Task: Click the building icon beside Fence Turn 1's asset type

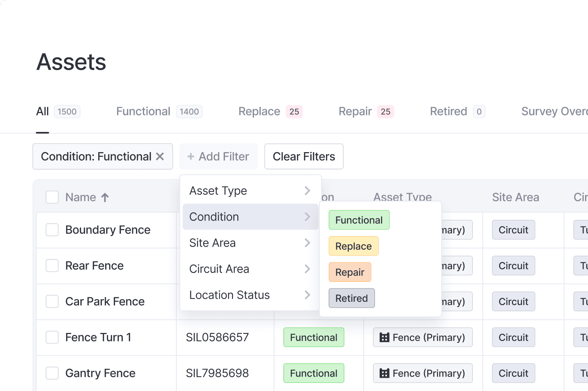Action: coord(384,337)
